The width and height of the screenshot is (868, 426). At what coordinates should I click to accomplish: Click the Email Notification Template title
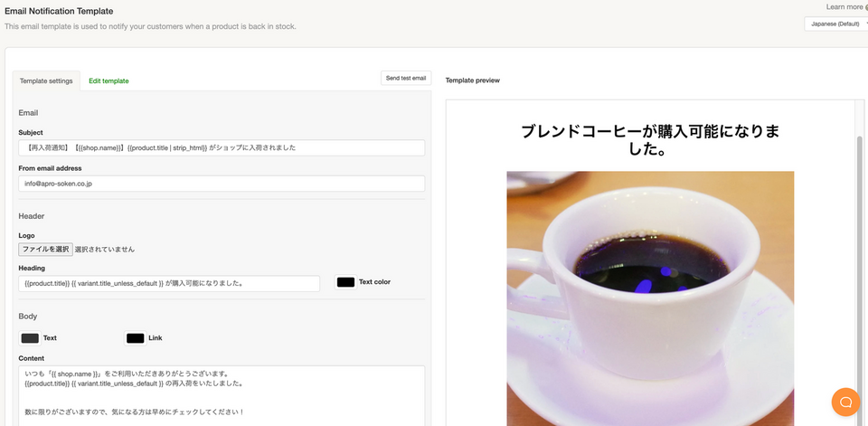coord(59,11)
